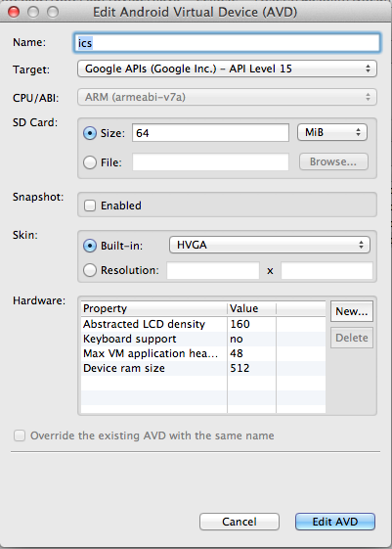392x549 pixels.
Task: Click the Keyboard support value no
Action: coord(251,339)
